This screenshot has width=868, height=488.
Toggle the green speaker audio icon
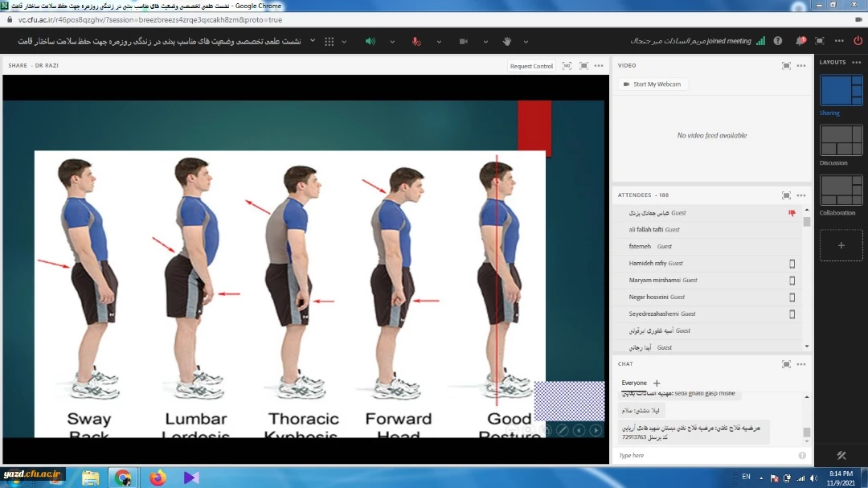click(371, 41)
